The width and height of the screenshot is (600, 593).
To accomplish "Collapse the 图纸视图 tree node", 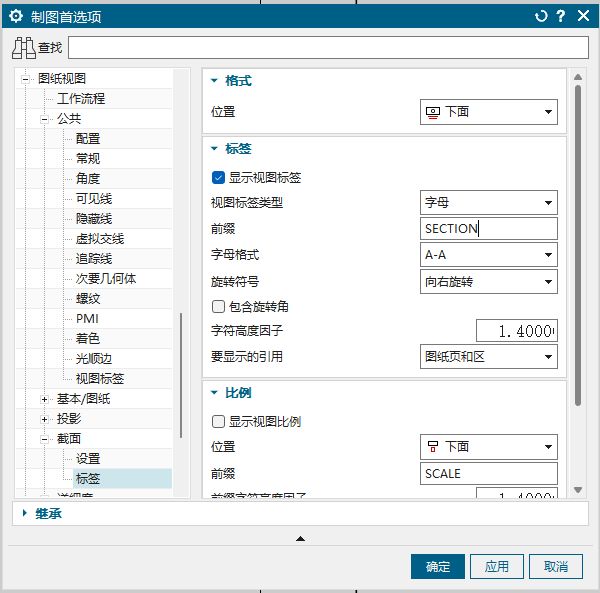I will (x=25, y=80).
